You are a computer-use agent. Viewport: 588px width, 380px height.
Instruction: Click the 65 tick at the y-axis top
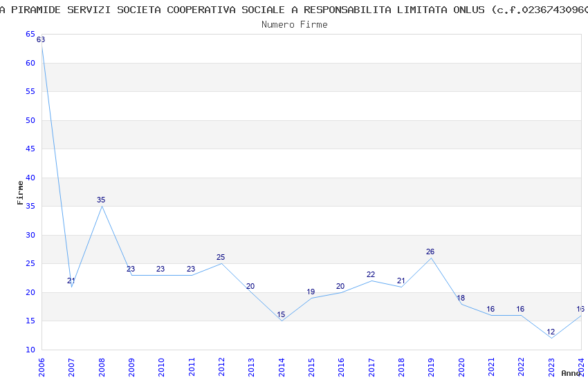(30, 34)
